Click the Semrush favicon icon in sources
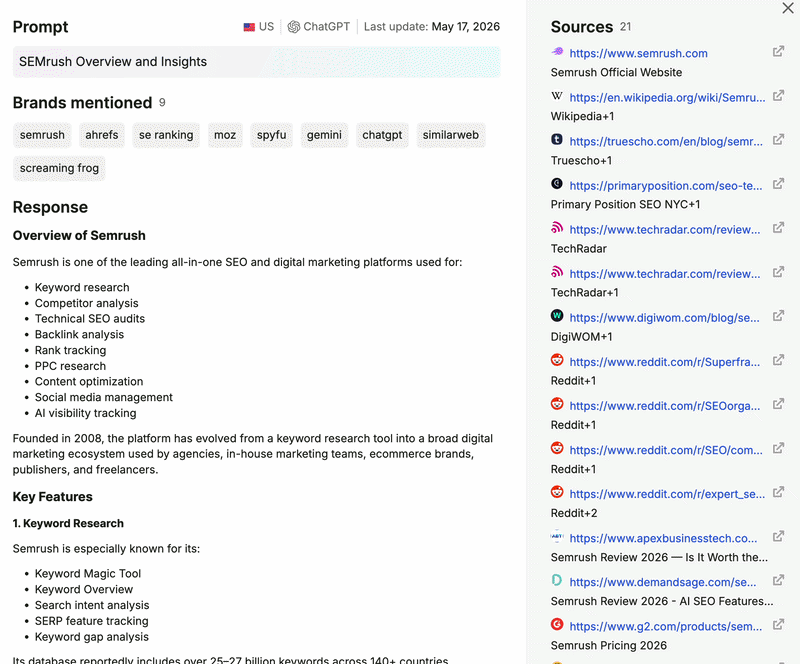 557,51
